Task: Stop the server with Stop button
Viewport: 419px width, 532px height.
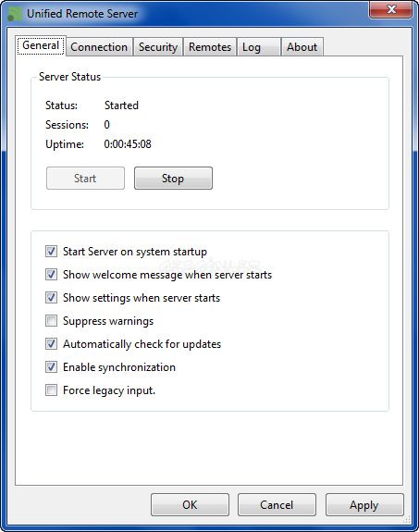Action: 173,179
